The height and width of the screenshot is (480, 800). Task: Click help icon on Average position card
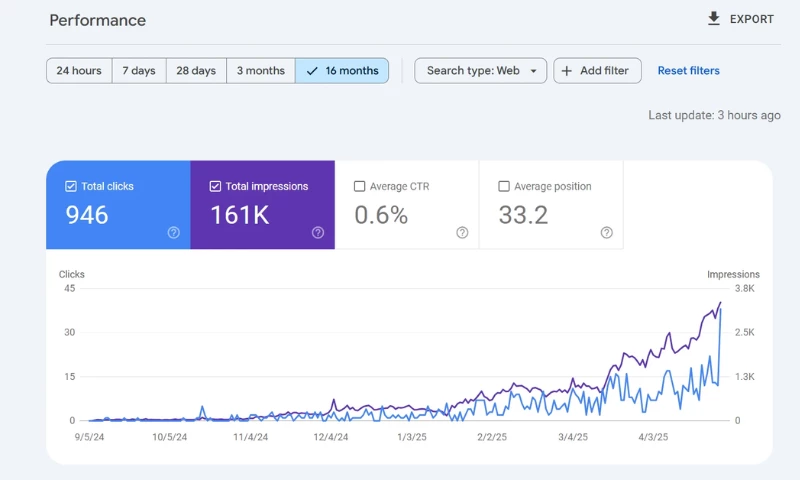point(606,232)
